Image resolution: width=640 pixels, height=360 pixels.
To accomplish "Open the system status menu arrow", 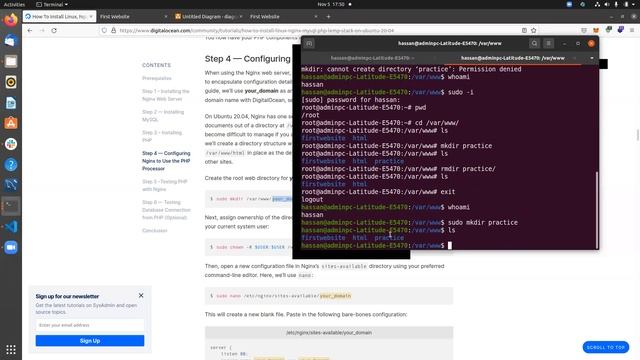I will click(x=634, y=4).
